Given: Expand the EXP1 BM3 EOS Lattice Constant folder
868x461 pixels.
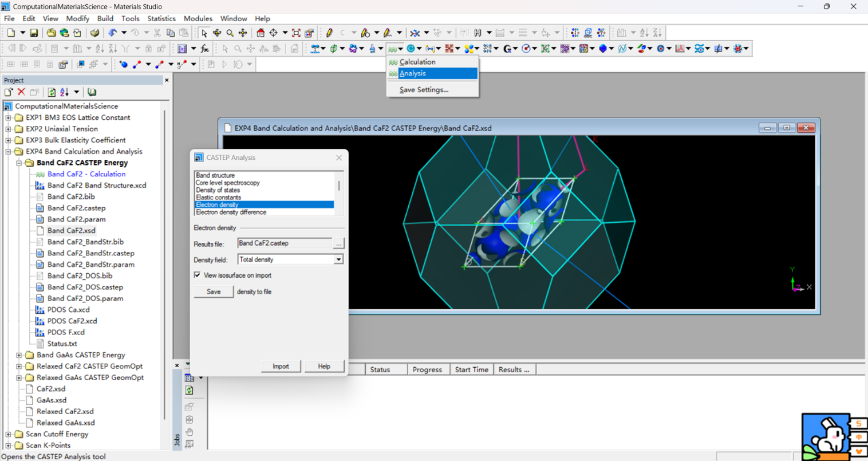Looking at the screenshot, I should click(9, 118).
